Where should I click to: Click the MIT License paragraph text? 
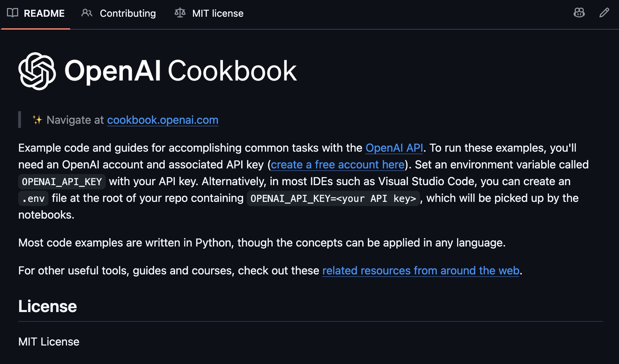49,342
